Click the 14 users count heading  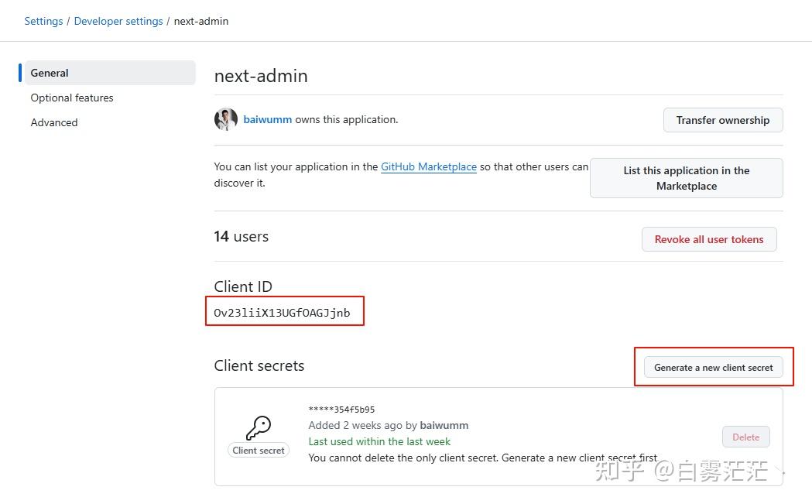point(241,236)
